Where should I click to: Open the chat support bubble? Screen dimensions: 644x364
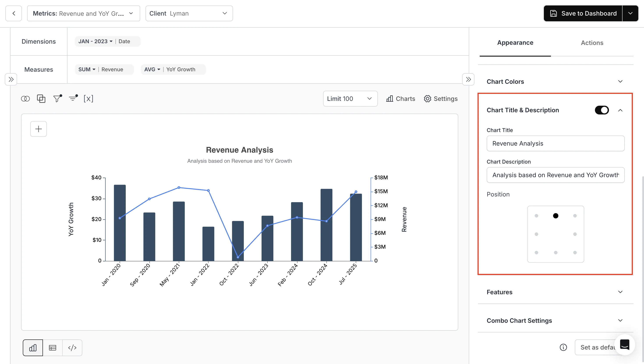click(x=624, y=345)
